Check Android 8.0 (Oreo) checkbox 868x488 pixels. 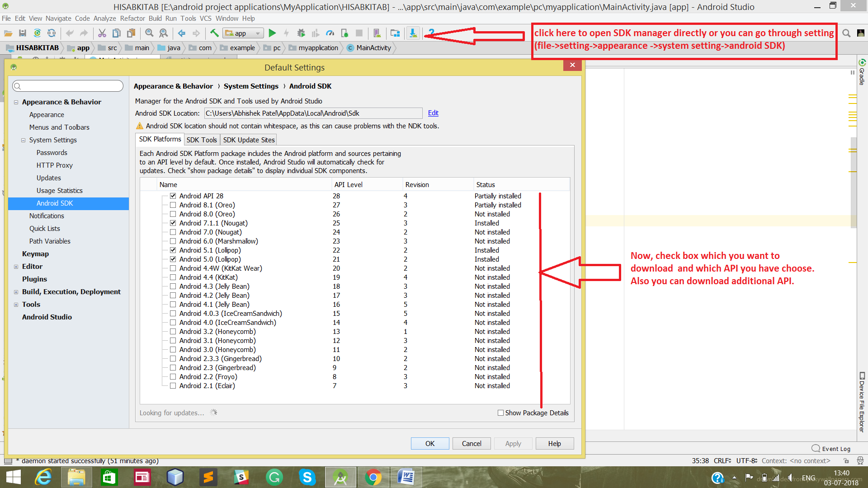(x=173, y=214)
